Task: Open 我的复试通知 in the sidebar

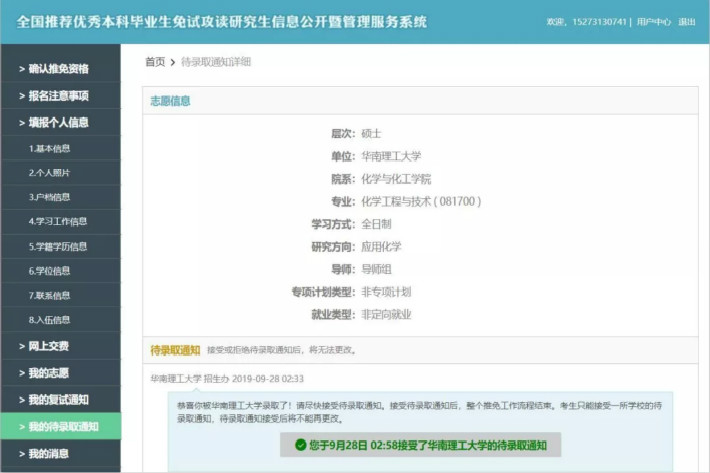Action: (x=58, y=400)
